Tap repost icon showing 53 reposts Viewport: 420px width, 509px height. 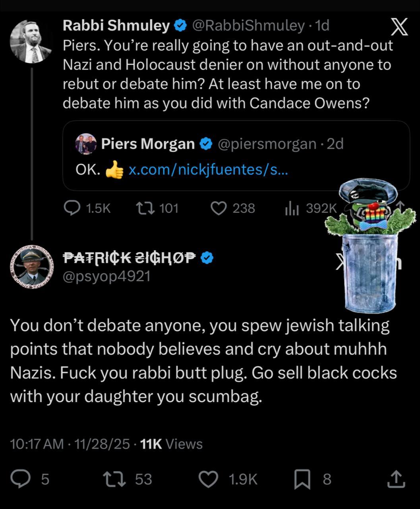114,479
